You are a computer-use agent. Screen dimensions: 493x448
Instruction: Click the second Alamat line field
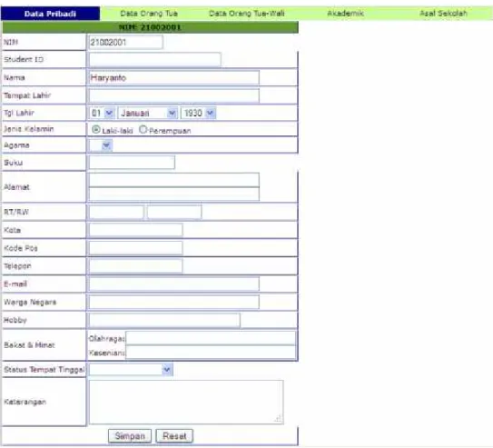[174, 194]
